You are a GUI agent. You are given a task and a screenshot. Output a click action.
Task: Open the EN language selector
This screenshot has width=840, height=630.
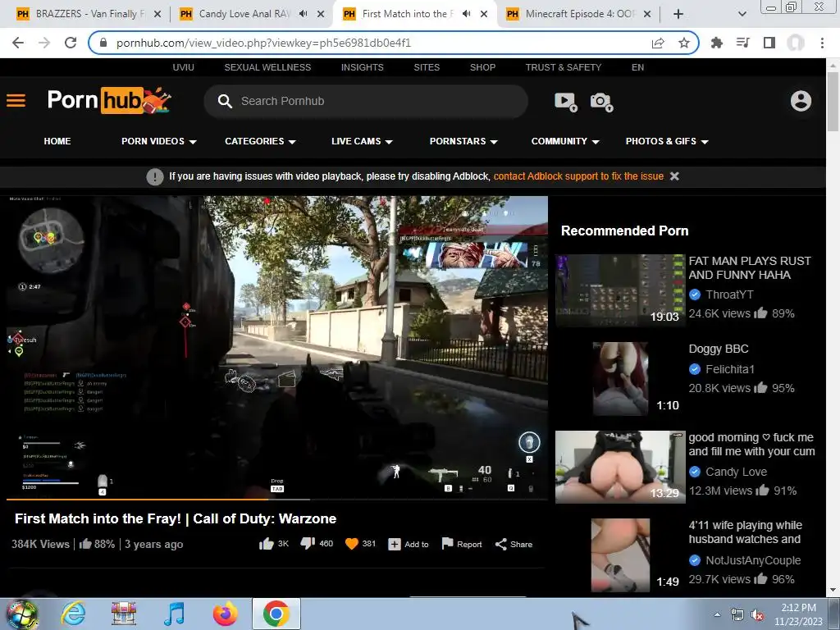[637, 67]
